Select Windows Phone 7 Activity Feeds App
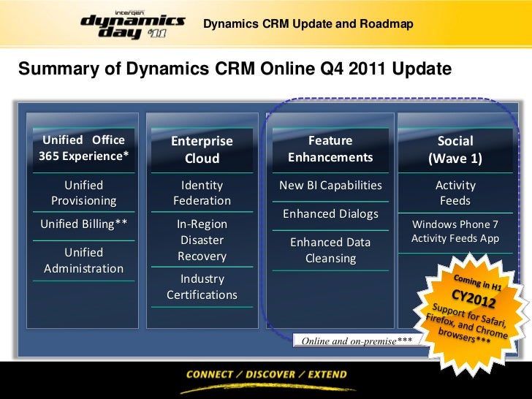The width and height of the screenshot is (532, 399). tap(455, 232)
